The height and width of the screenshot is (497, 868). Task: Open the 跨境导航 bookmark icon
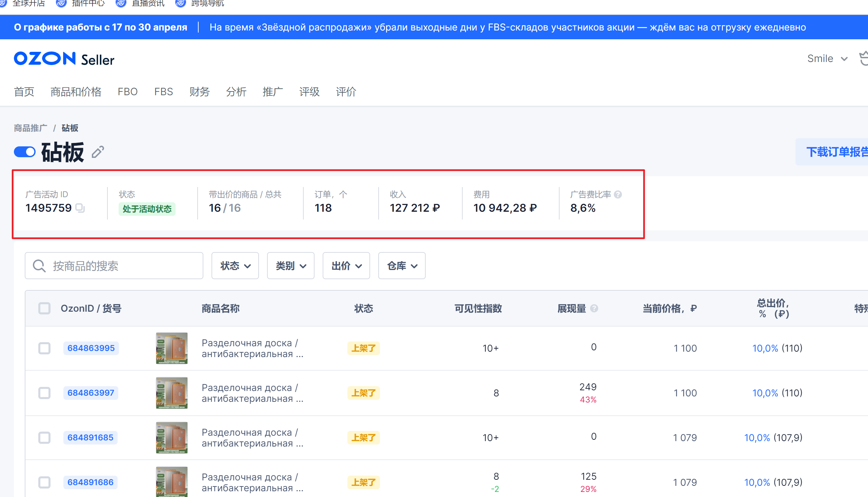coord(181,3)
